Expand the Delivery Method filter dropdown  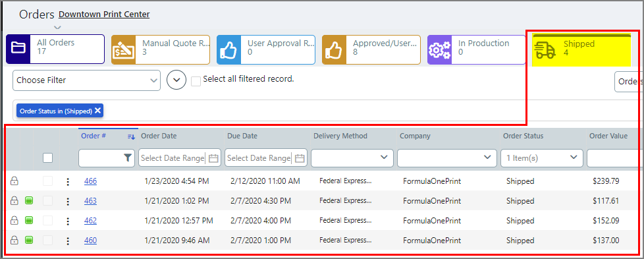[x=352, y=158]
